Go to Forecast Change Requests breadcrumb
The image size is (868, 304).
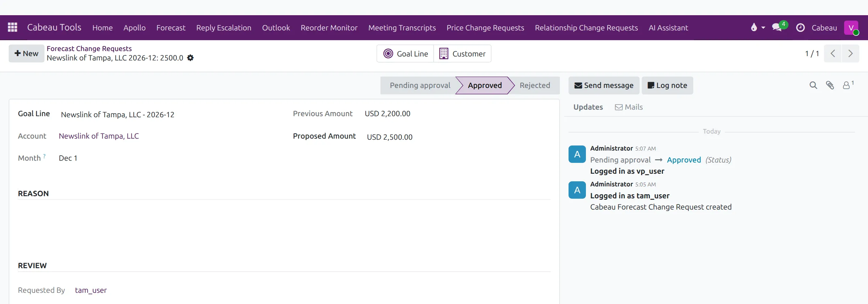pos(89,48)
